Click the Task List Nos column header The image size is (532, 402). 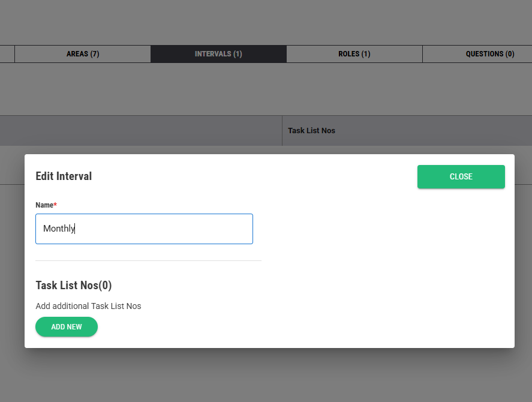click(311, 130)
